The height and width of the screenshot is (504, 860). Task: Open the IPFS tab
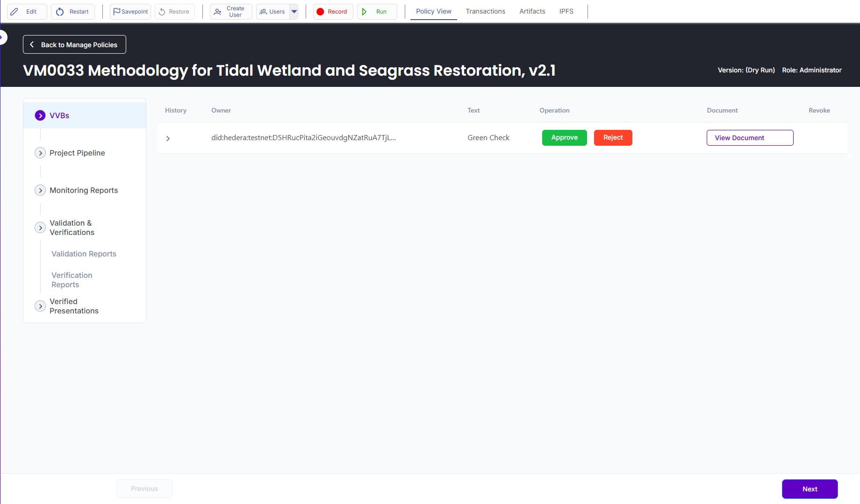coord(566,11)
